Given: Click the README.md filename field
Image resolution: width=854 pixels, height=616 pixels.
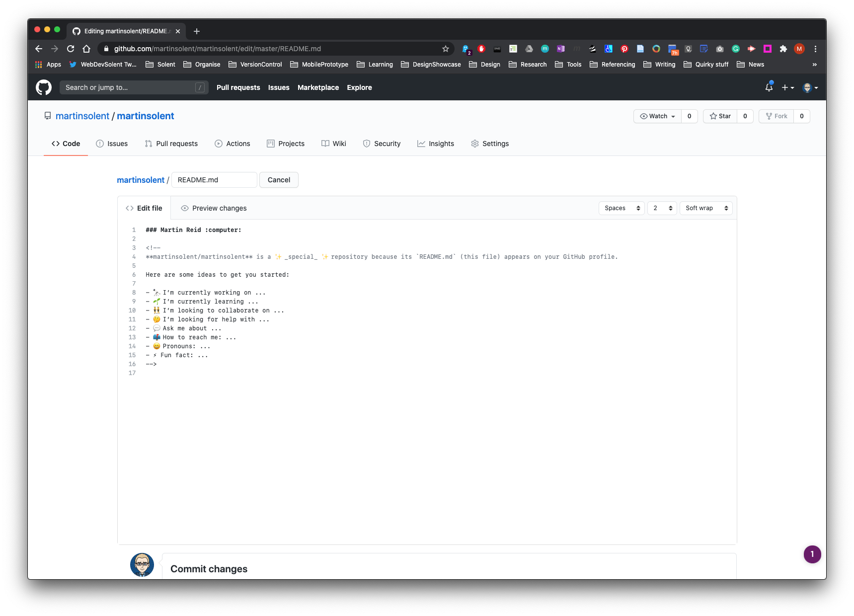Looking at the screenshot, I should coord(214,180).
